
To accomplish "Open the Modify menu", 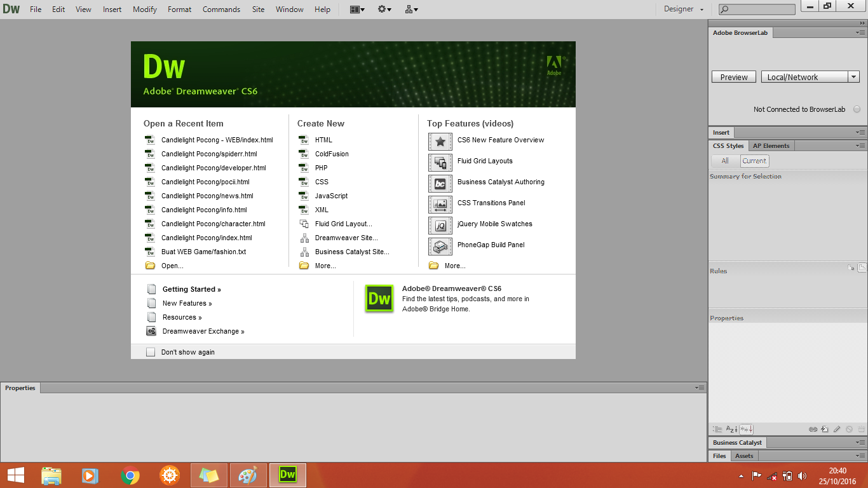I will [x=145, y=10].
